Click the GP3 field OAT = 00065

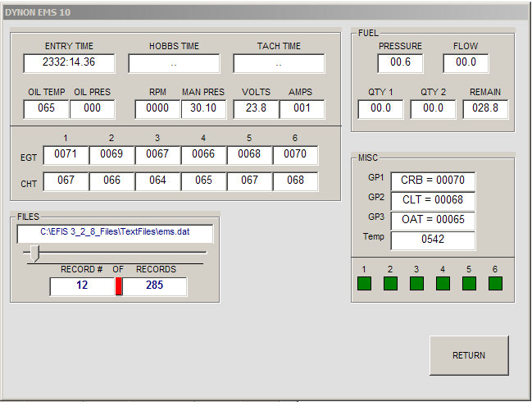(433, 221)
